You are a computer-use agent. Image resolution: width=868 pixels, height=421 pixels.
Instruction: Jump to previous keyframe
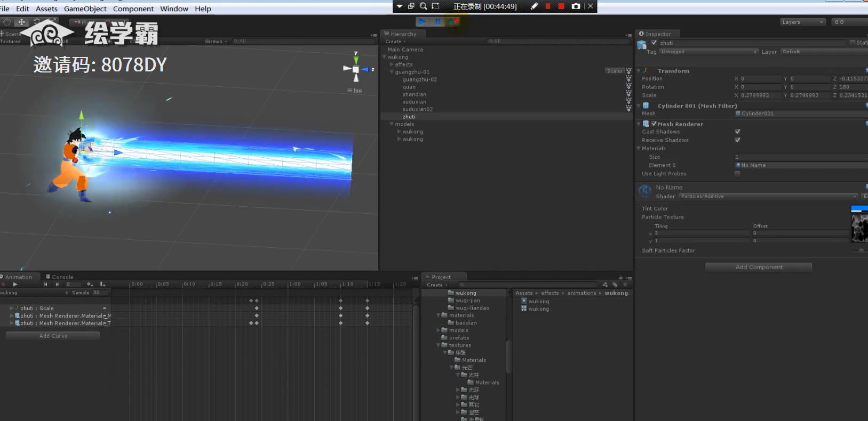[45, 285]
